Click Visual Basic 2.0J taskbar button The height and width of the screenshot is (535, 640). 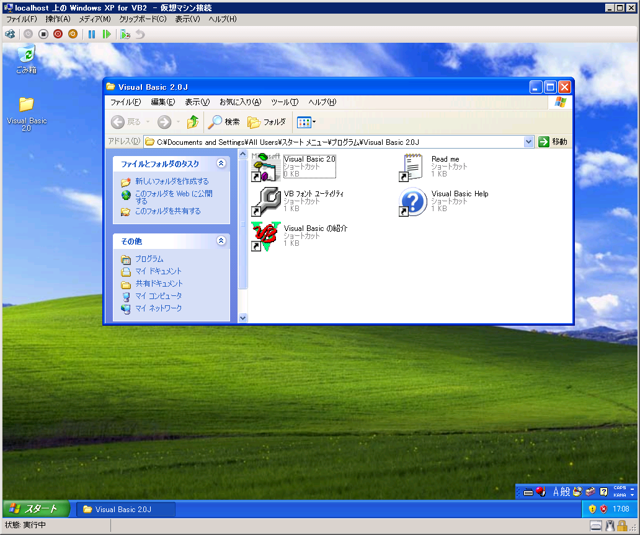coord(126,509)
